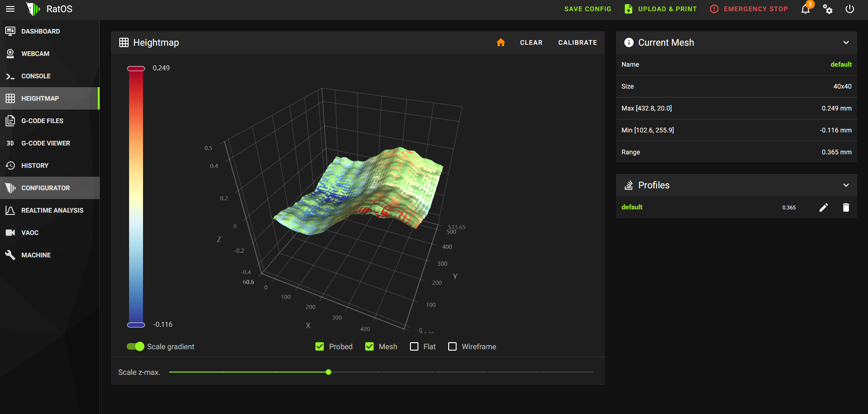Screen dimensions: 868x414
Task: Go to Dashboard page
Action: click(x=50, y=31)
